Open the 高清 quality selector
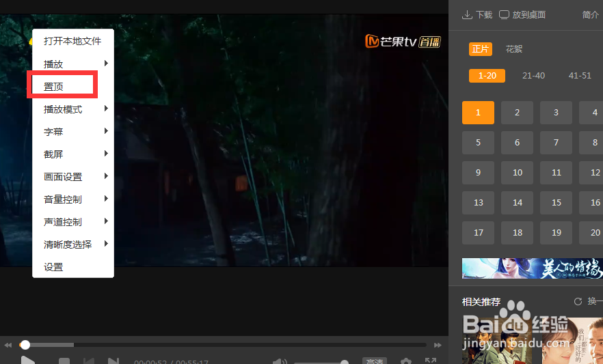Viewport: 603px width, 364px height. 375,361
